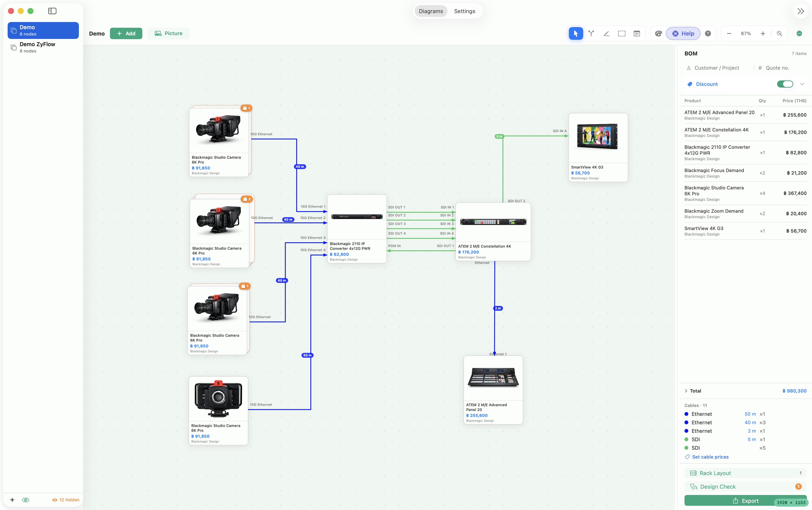Click the 40 m cable label near top camera

[x=300, y=167]
